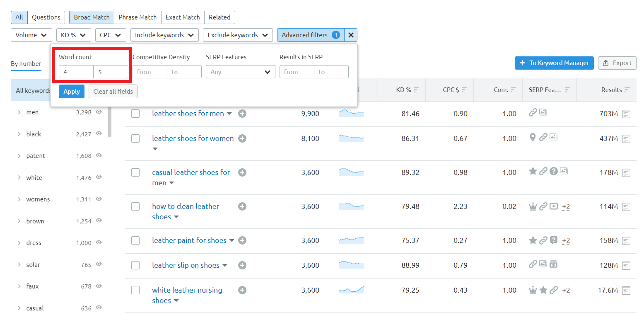The image size is (644, 315).
Task: Open the SERP Features "Any" dropdown
Action: [240, 71]
